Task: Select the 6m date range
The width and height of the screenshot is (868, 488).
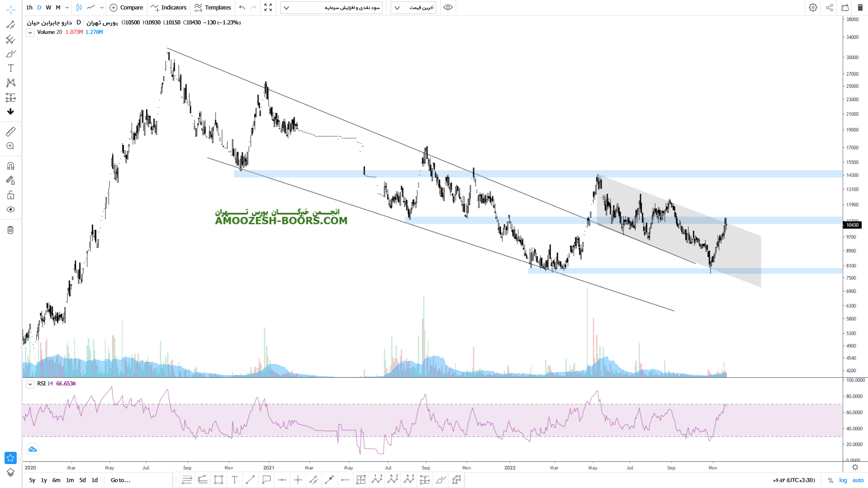Action: 56,480
